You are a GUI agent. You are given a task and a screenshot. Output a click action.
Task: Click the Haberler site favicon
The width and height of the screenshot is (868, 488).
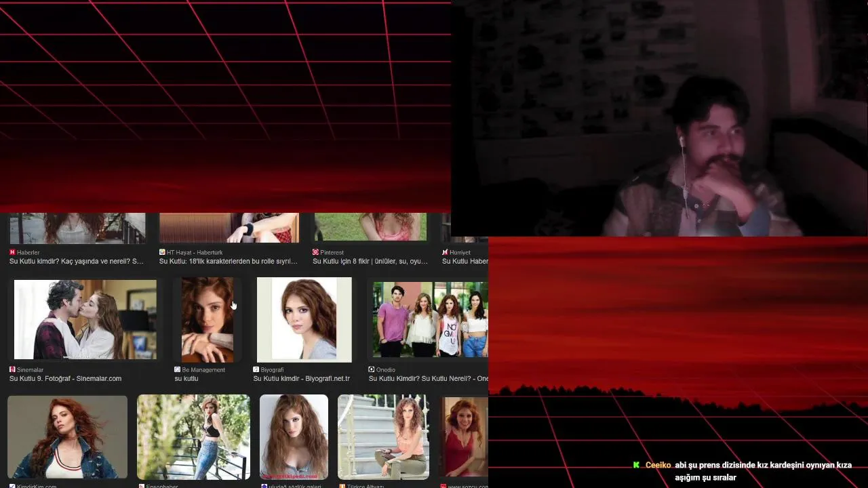coord(12,252)
